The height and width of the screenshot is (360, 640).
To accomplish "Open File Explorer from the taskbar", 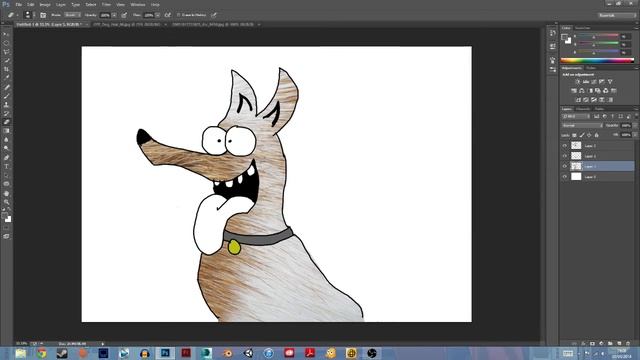I will (20, 353).
